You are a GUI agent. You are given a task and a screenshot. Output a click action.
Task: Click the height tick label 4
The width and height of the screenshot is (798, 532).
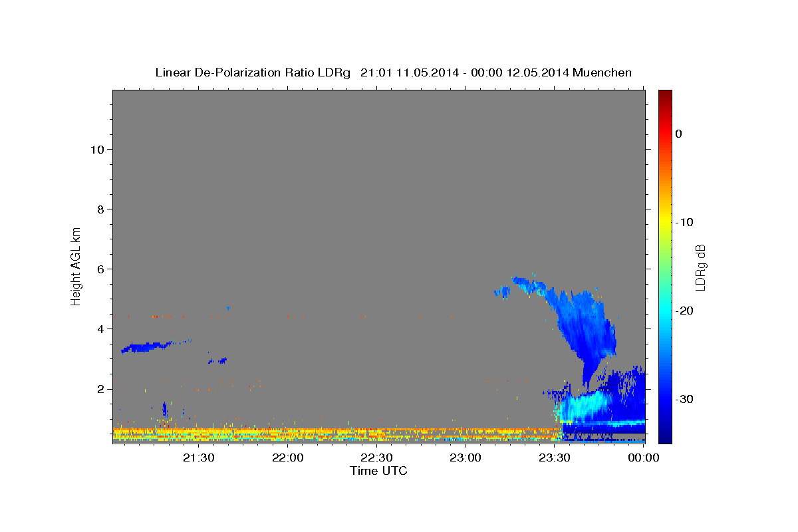tap(100, 329)
